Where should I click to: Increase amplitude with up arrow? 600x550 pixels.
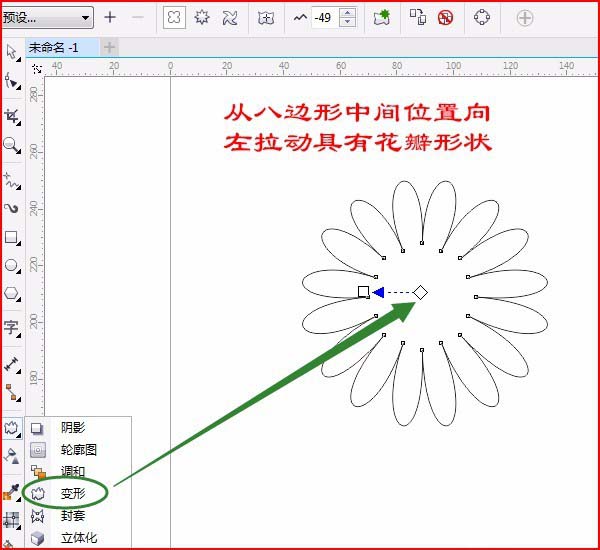click(x=347, y=13)
